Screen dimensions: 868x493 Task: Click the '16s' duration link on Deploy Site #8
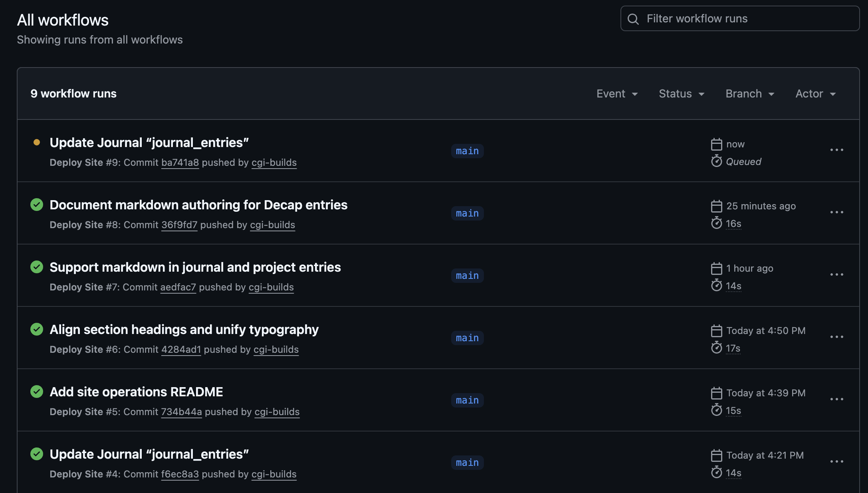click(x=733, y=223)
